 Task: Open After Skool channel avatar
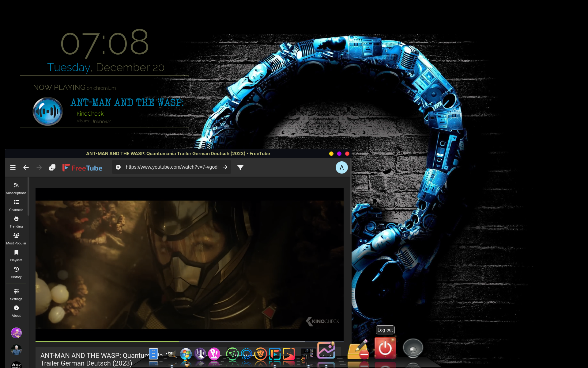point(17,365)
